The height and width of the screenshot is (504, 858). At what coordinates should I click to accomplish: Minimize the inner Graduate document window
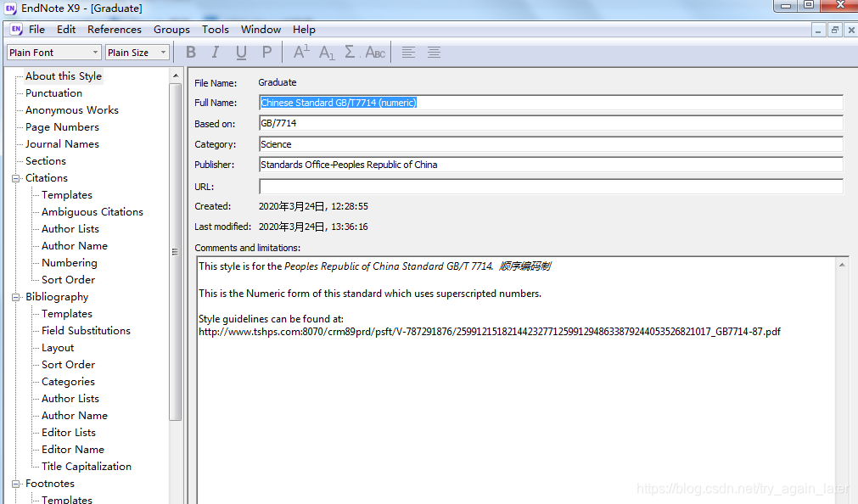point(818,30)
